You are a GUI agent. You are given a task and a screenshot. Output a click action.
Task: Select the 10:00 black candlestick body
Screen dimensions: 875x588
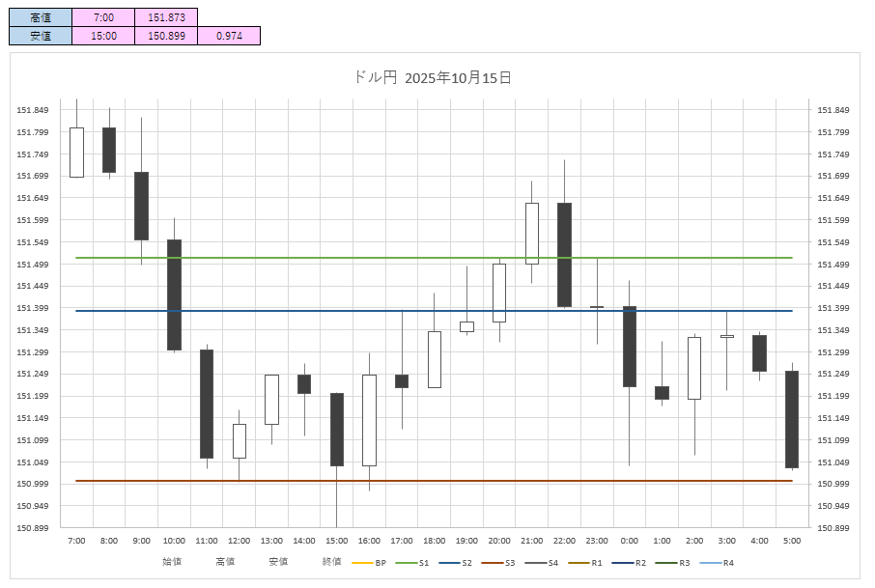click(174, 294)
